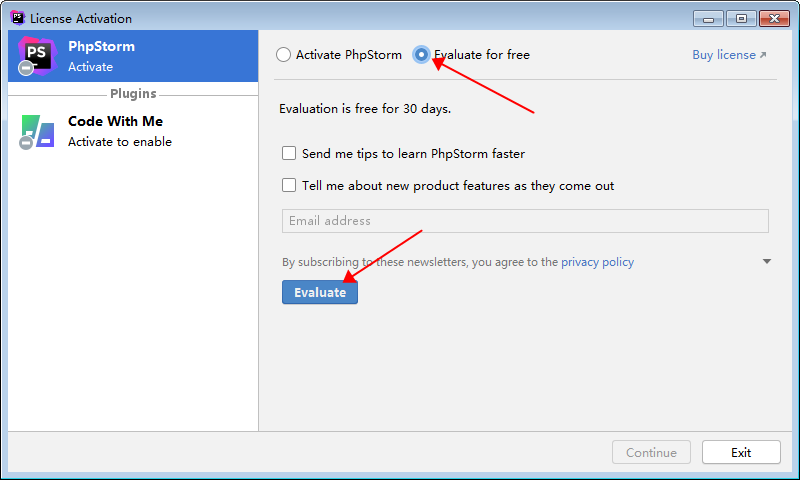
Task: Click the disabled Continue button
Action: point(652,452)
